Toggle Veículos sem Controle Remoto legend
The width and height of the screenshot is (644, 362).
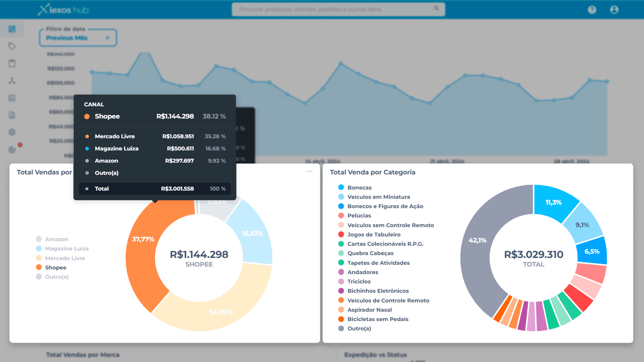(x=386, y=225)
